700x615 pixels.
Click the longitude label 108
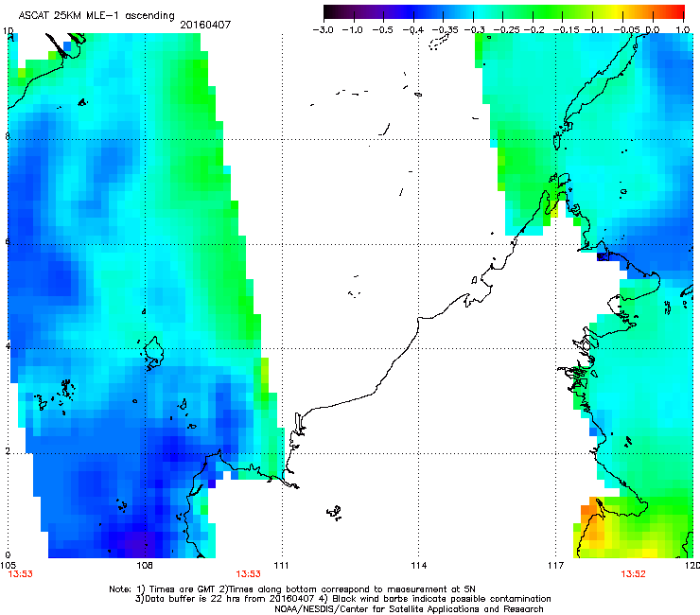145,566
